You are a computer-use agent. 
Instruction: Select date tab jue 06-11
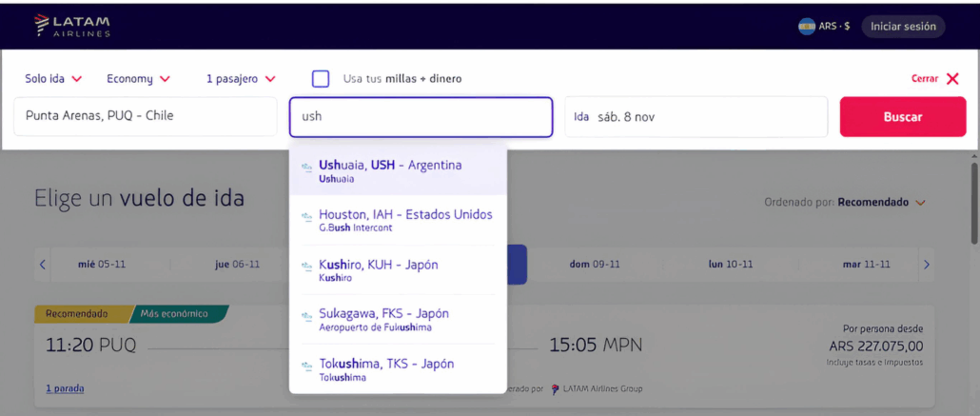(x=237, y=265)
